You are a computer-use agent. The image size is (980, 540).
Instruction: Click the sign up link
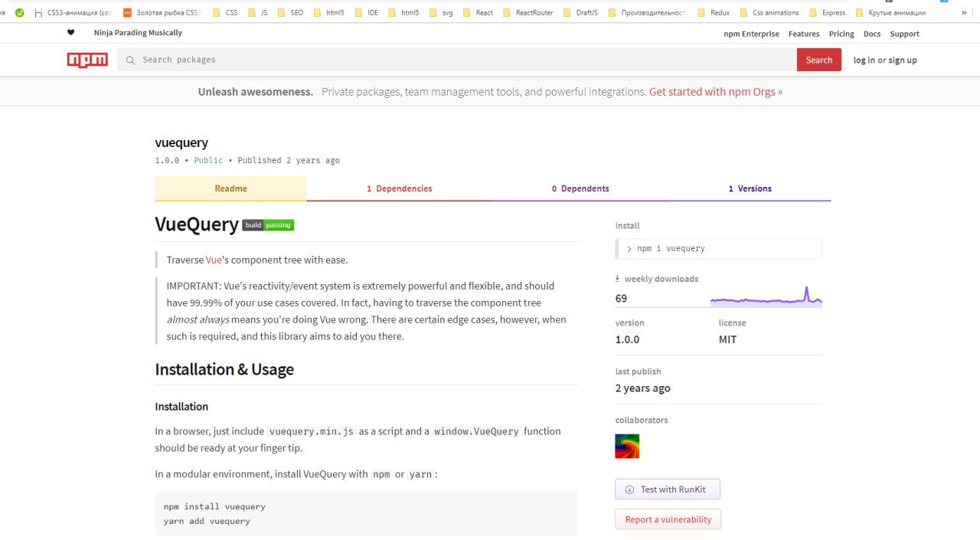pos(903,60)
